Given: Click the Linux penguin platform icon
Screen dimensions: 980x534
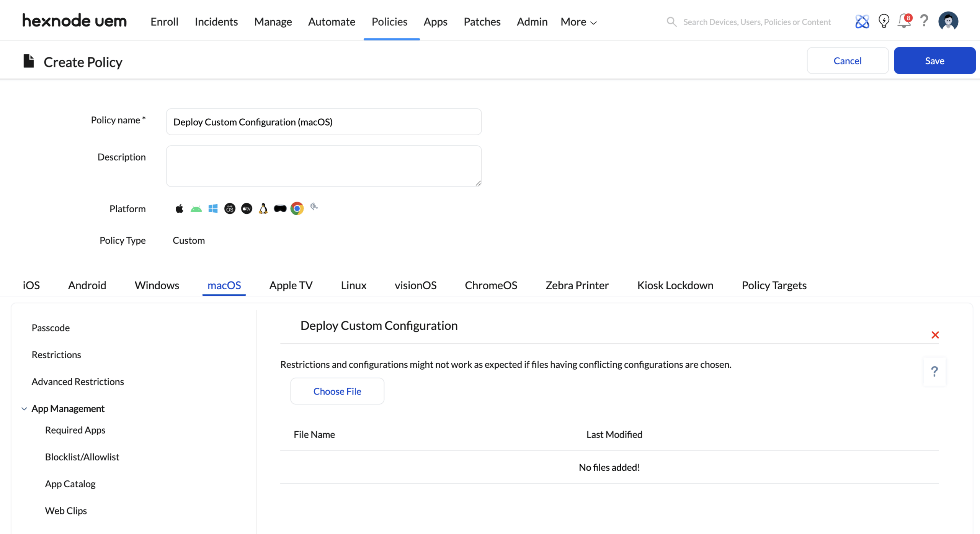Looking at the screenshot, I should [x=263, y=209].
